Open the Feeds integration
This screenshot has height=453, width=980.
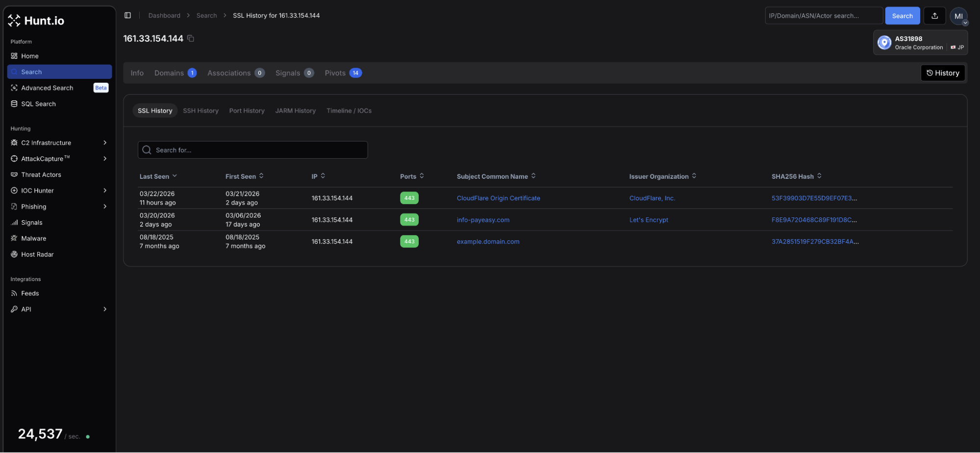(x=29, y=293)
